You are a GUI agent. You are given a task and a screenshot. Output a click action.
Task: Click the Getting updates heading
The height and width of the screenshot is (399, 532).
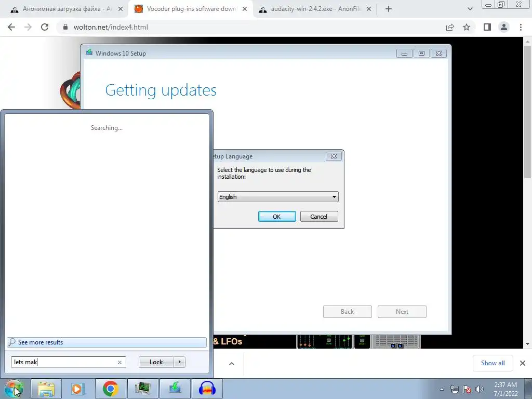161,90
